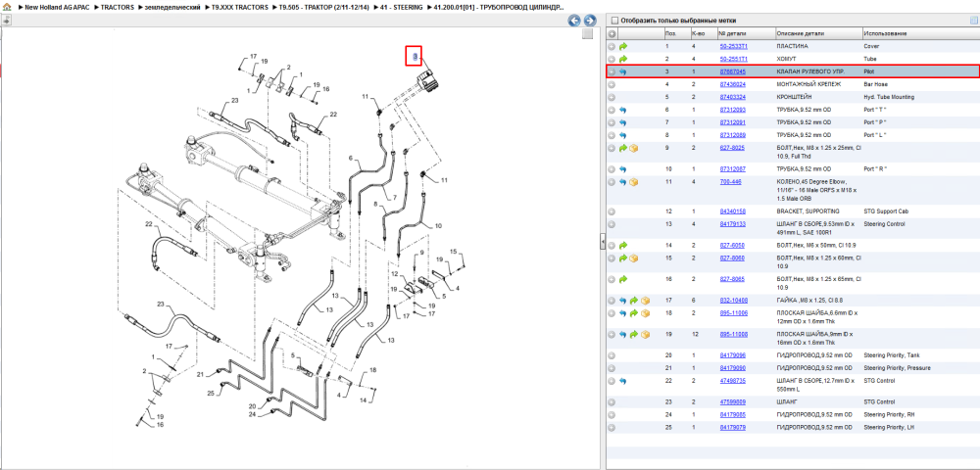The width and height of the screenshot is (980, 470).
Task: Click plus icon on row 87436024
Action: coord(612,84)
